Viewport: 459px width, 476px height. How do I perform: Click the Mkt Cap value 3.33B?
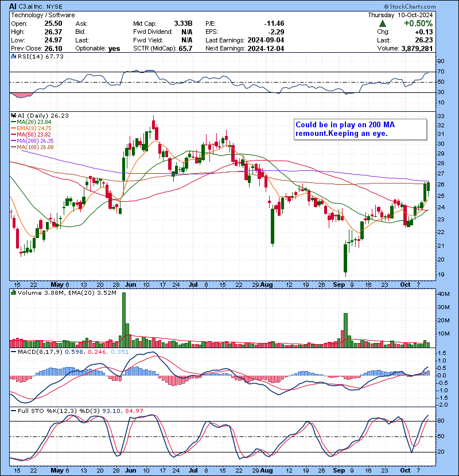(x=183, y=24)
